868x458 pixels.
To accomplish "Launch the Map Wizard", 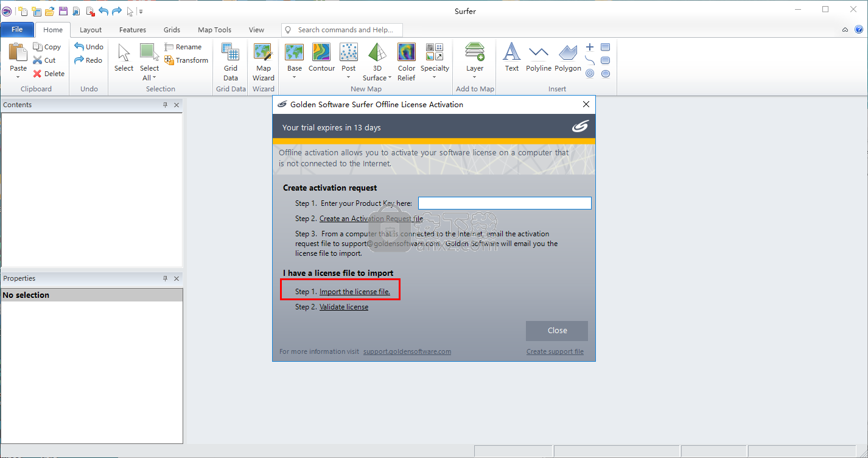I will [x=264, y=62].
